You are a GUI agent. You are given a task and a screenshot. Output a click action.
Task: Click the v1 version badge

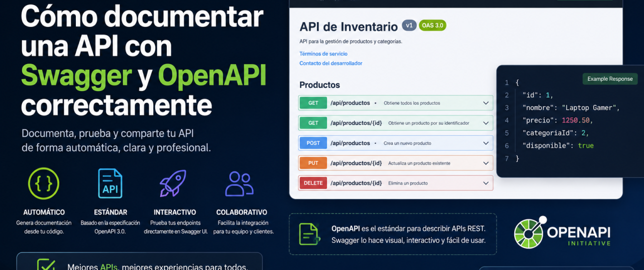[x=409, y=25]
